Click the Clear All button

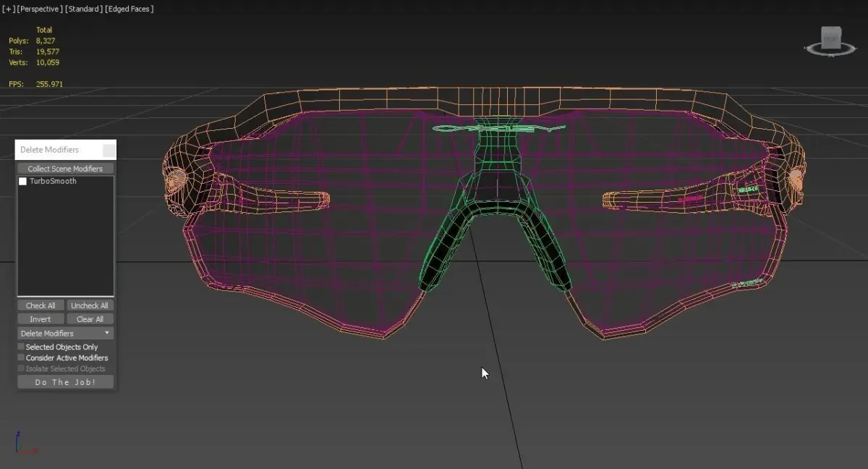[90, 319]
